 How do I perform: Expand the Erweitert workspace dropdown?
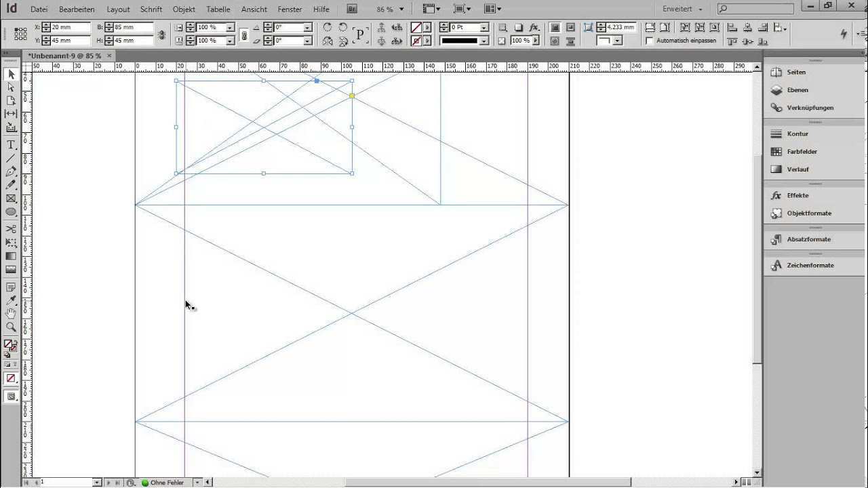point(701,9)
